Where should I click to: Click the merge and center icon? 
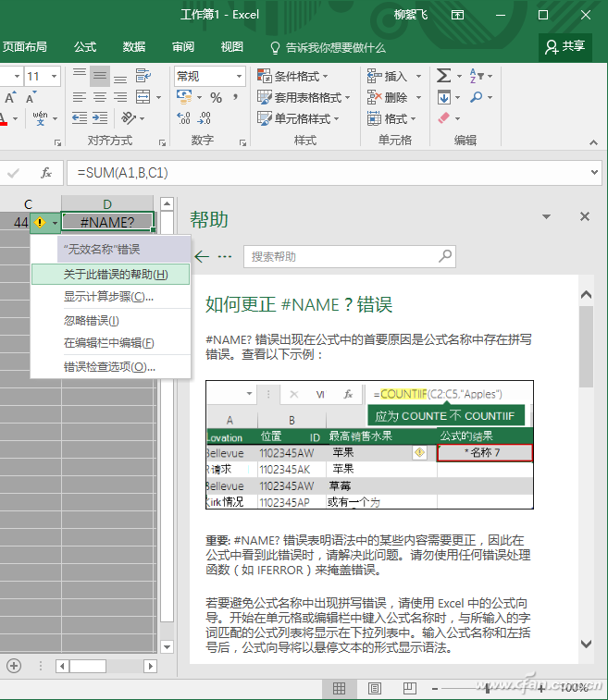pyautogui.click(x=143, y=97)
